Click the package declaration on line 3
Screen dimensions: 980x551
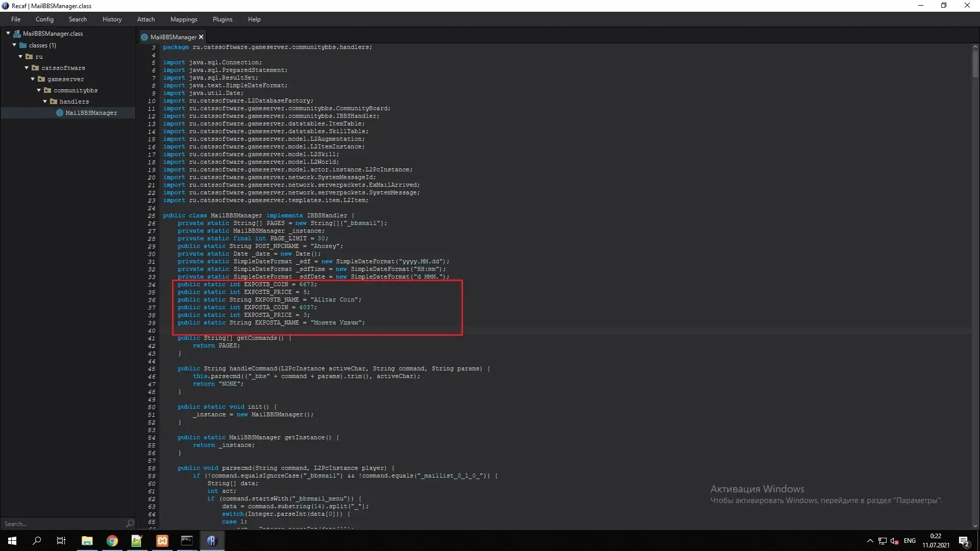point(267,47)
